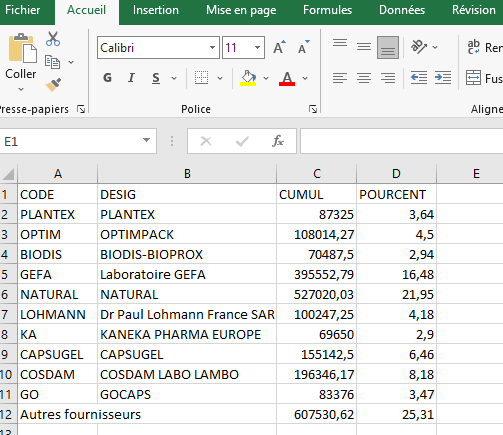Expand the Coller paste options arrow
Viewport: 503px width, 435px height.
21,89
